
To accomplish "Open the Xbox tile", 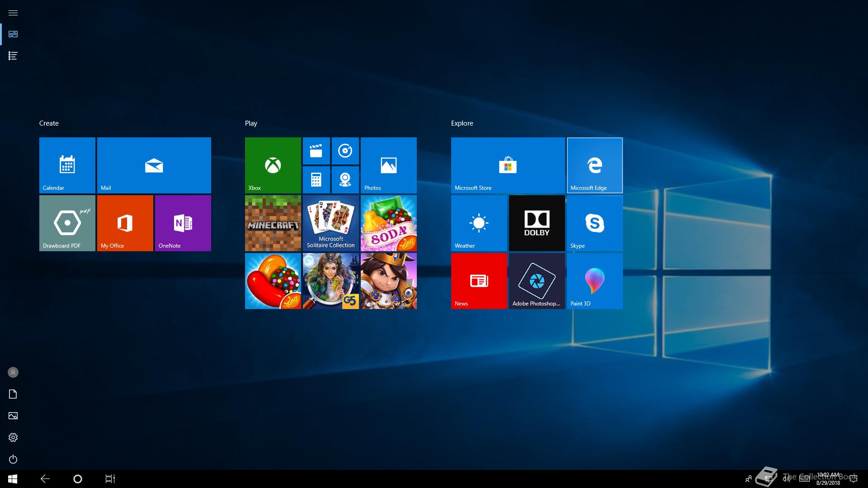I will click(x=273, y=165).
